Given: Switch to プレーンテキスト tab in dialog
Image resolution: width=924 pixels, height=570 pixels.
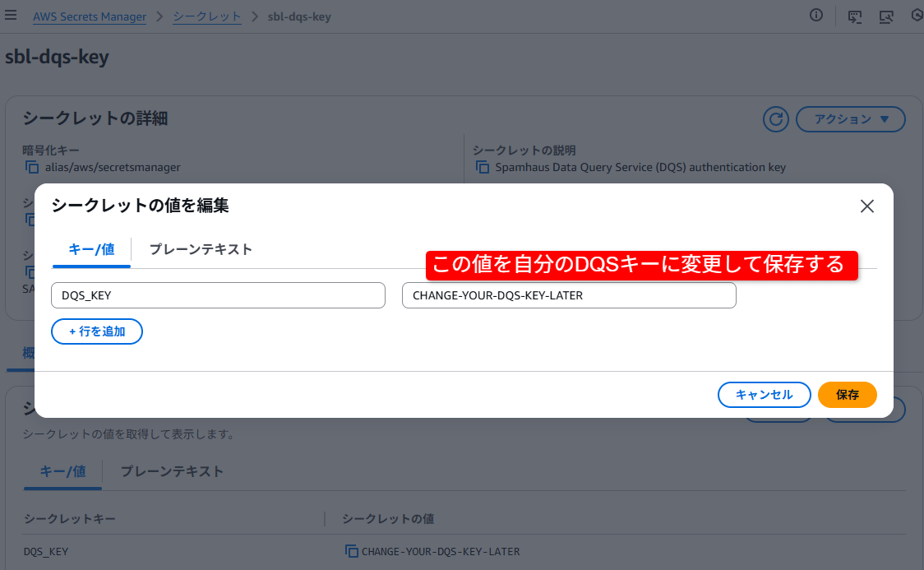Looking at the screenshot, I should point(201,249).
